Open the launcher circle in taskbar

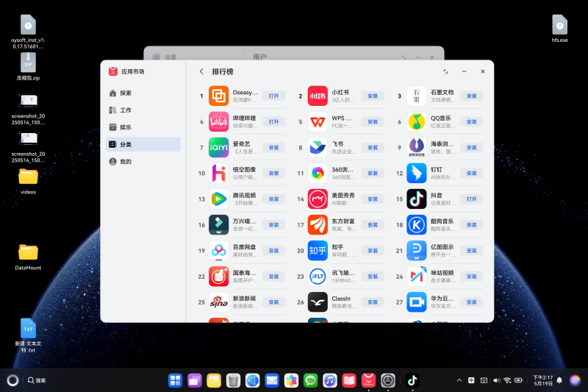(12, 380)
